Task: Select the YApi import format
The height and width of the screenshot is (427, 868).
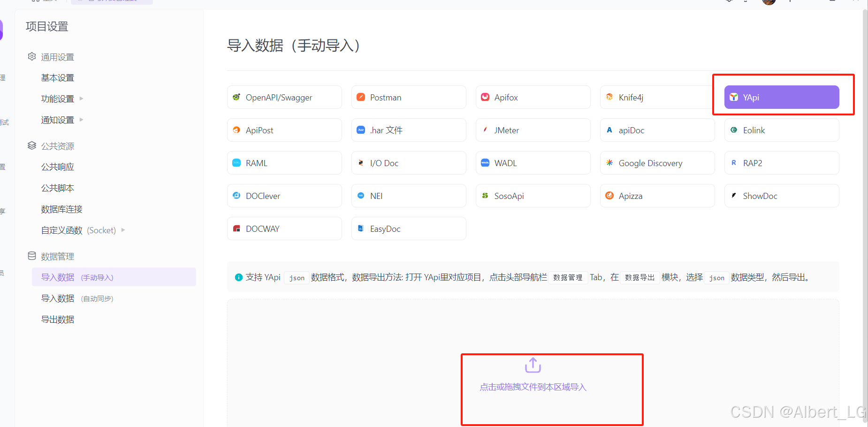Action: pyautogui.click(x=782, y=97)
